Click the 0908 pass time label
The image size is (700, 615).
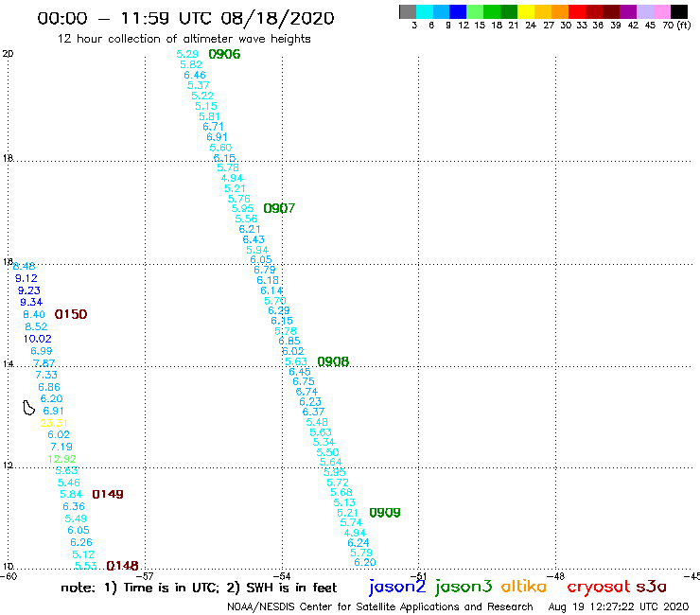[333, 361]
